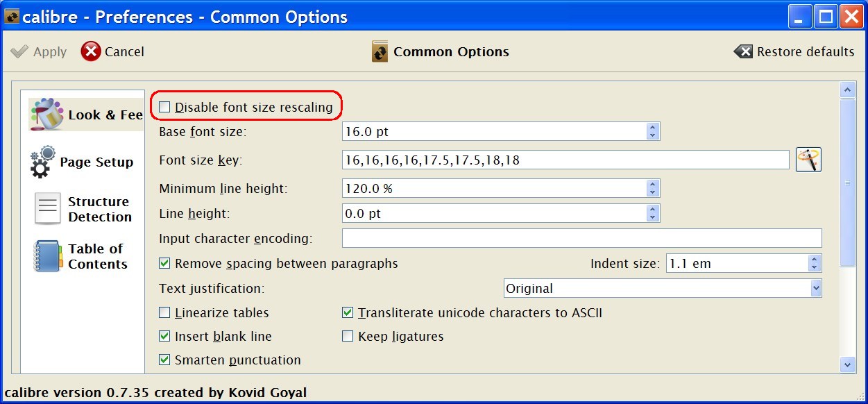
Task: Click the scroll down arrow
Action: tap(847, 364)
